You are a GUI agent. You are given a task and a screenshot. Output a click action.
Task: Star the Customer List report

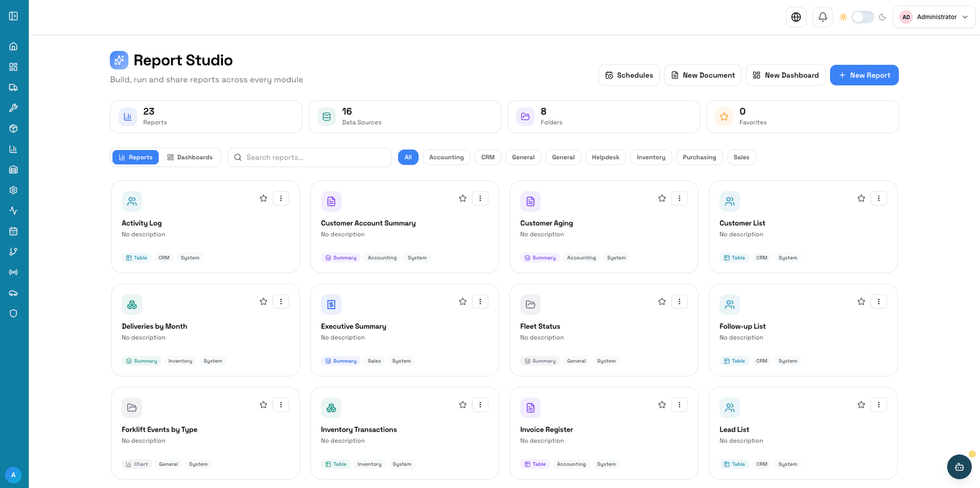861,198
